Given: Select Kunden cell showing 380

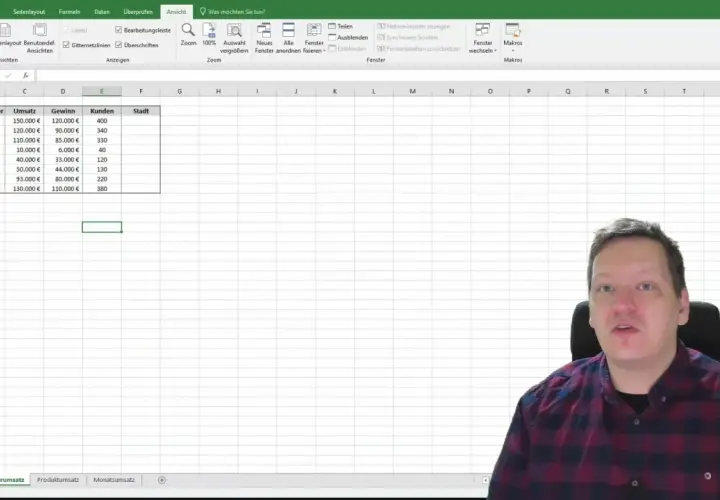Looking at the screenshot, I should (102, 188).
